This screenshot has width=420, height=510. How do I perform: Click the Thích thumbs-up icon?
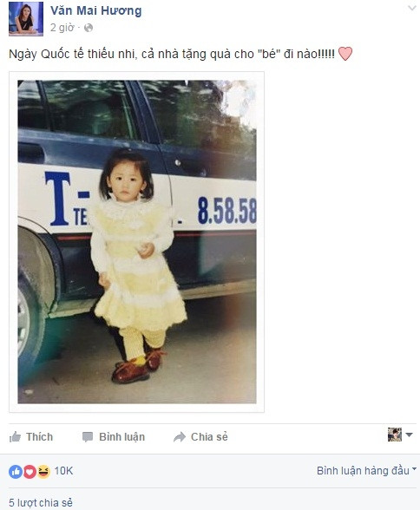coord(15,436)
